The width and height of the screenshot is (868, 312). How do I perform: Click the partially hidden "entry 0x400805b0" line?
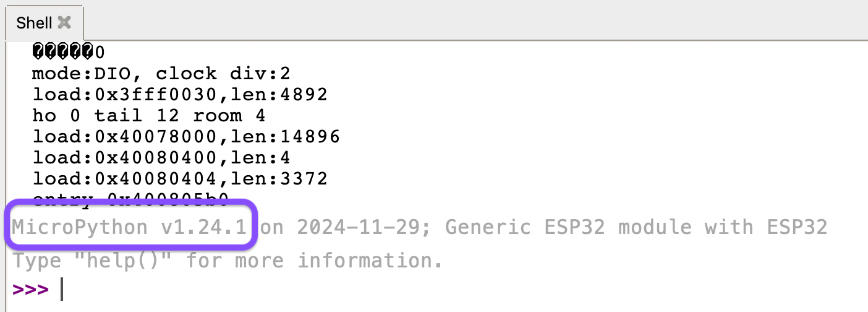(130, 198)
